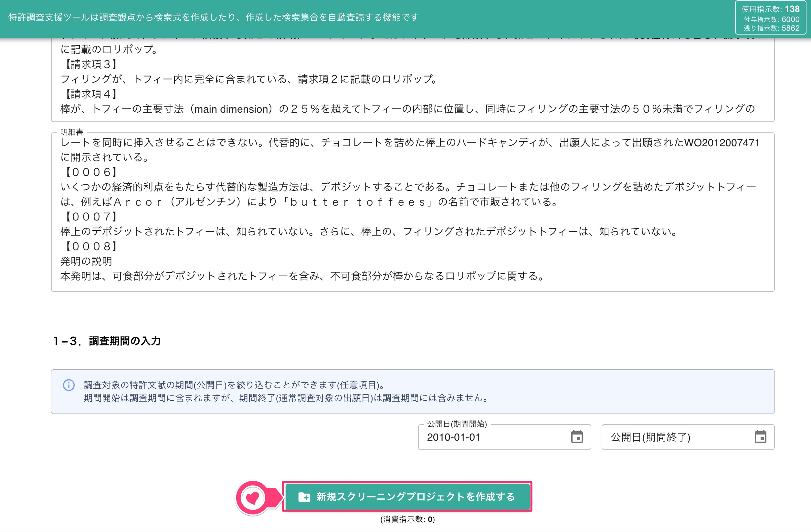Click the notice line 調査対象の特許文献の期間(公開日)を絞り込む…
The height and width of the screenshot is (532, 811).
pyautogui.click(x=235, y=385)
